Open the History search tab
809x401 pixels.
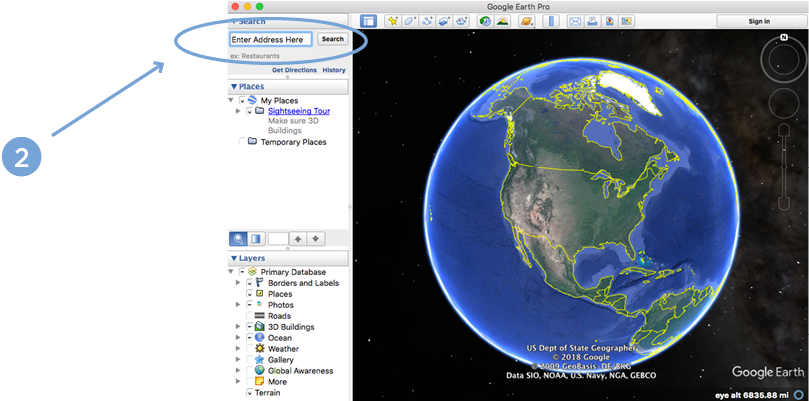[x=334, y=70]
